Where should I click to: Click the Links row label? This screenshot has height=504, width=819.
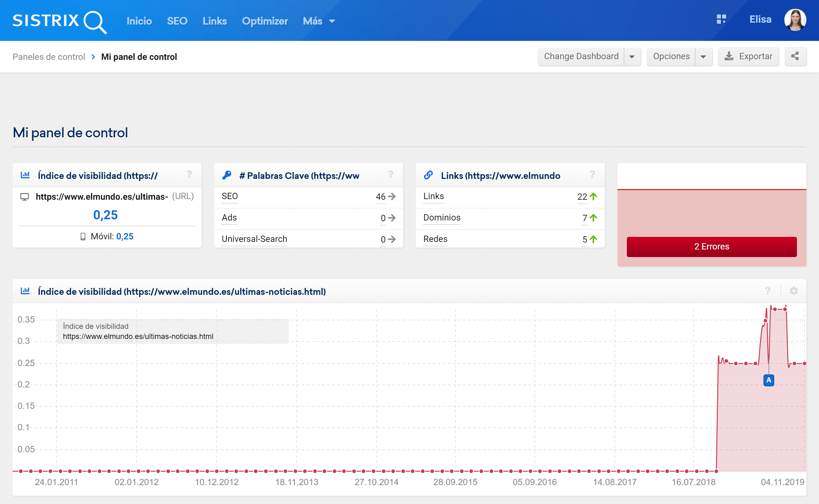tap(433, 196)
